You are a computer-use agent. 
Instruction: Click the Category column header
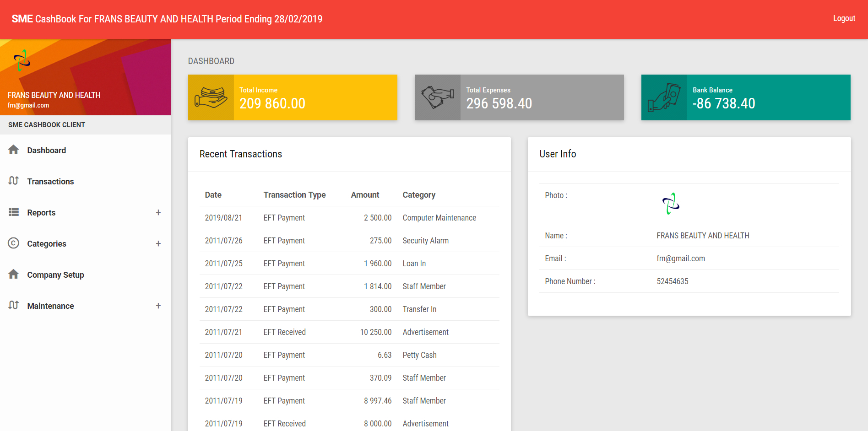(419, 195)
